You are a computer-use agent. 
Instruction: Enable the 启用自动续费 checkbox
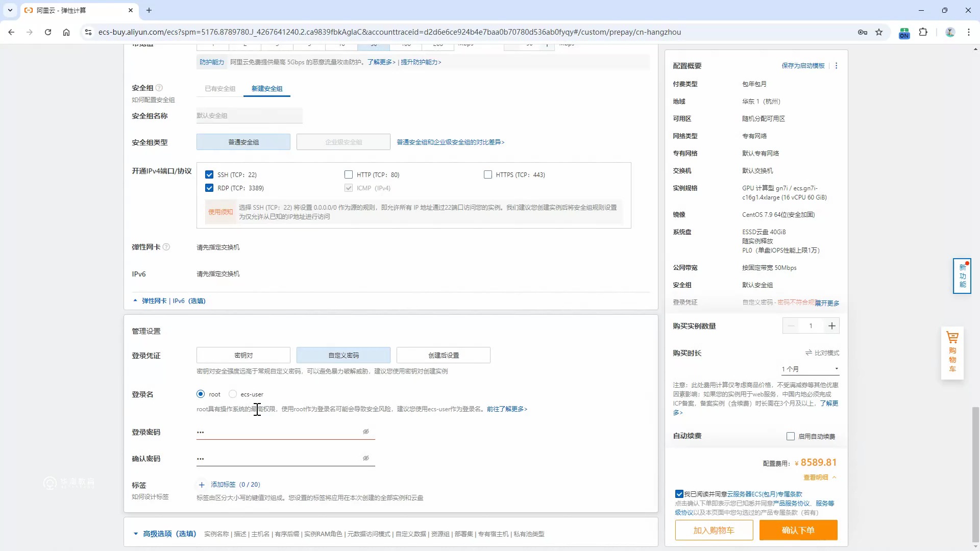coord(791,436)
